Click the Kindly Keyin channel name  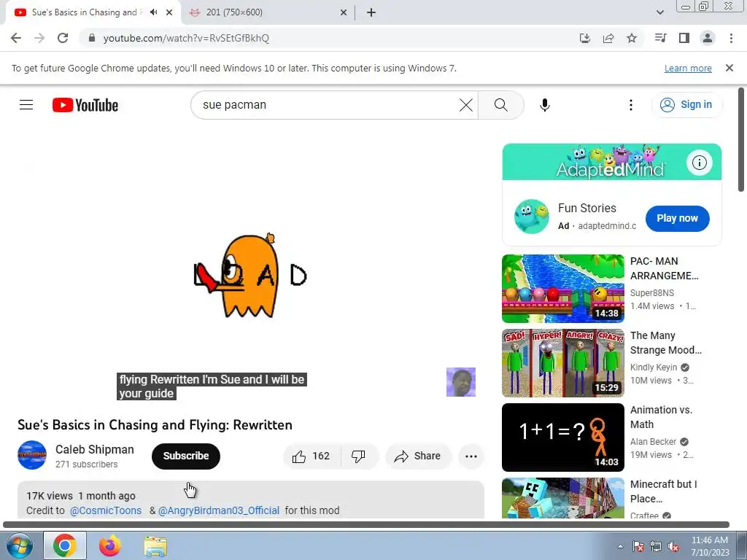tap(653, 367)
